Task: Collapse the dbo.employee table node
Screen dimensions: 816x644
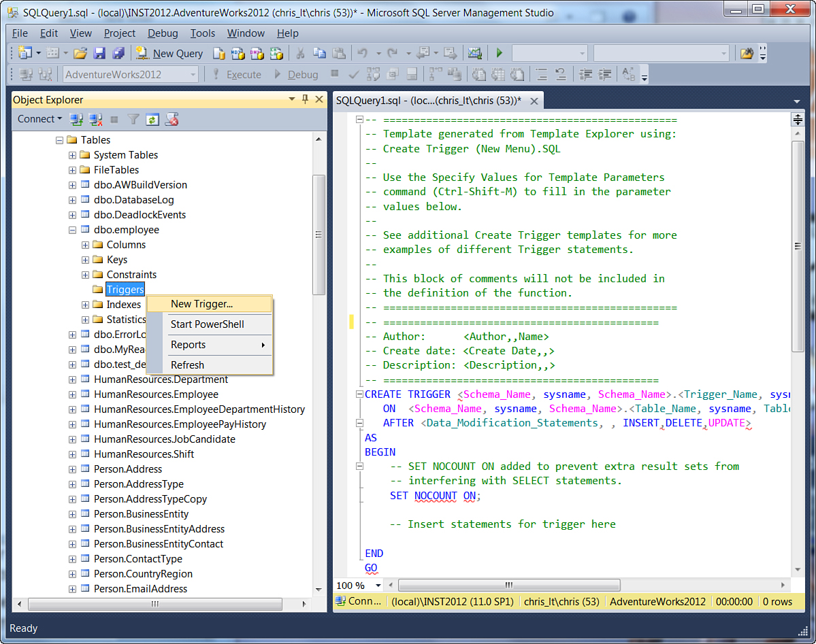Action: [x=72, y=230]
